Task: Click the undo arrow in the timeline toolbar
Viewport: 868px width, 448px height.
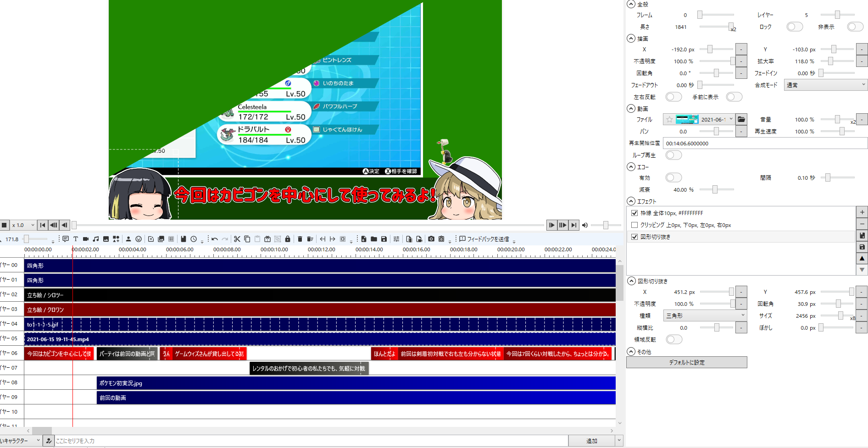Action: coord(215,239)
